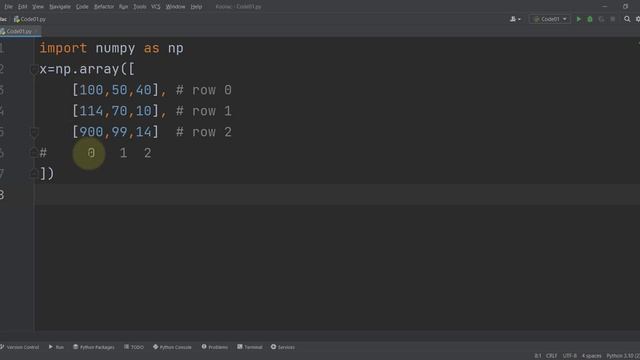Open the Run tool window
Image resolution: width=640 pixels, height=360 pixels.
pos(56,347)
